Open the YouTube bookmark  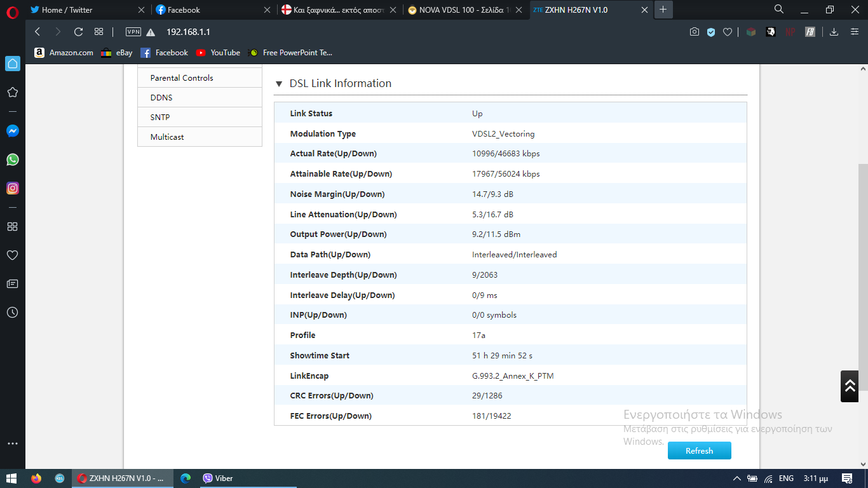click(x=218, y=53)
